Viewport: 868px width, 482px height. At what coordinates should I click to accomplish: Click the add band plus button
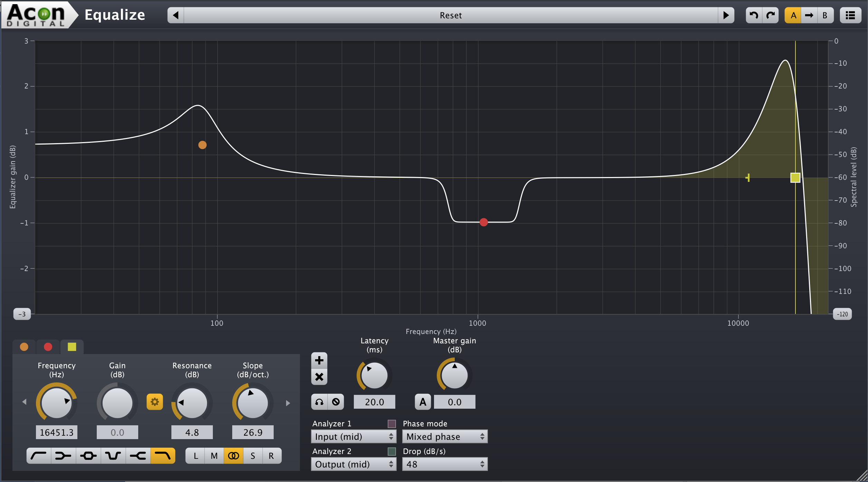tap(319, 360)
